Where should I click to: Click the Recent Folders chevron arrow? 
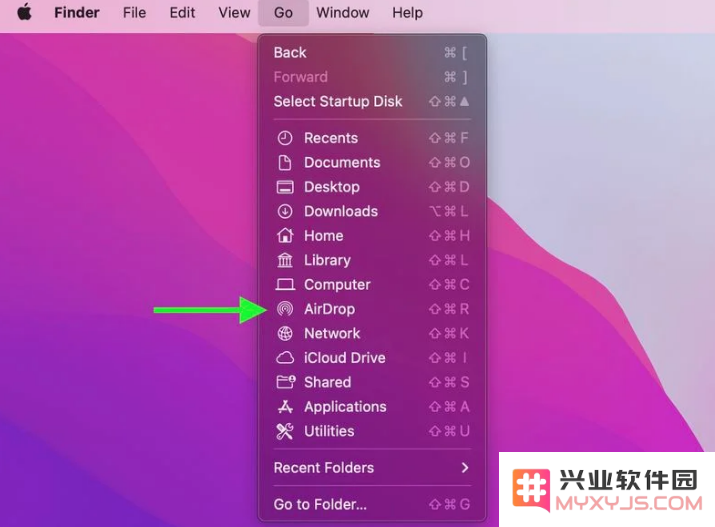coord(465,468)
